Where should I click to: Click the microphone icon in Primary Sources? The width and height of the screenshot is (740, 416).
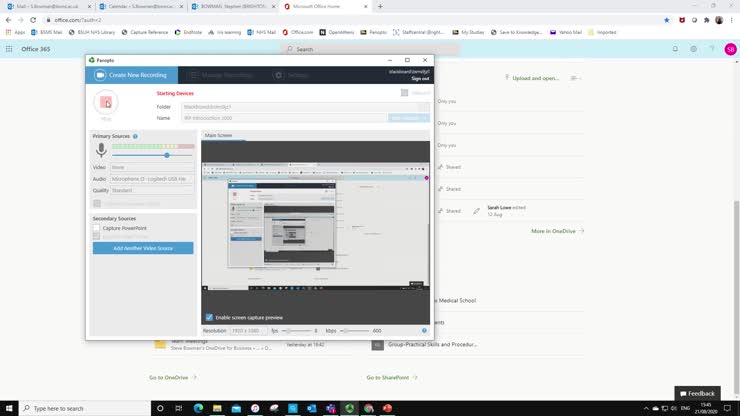(x=101, y=150)
